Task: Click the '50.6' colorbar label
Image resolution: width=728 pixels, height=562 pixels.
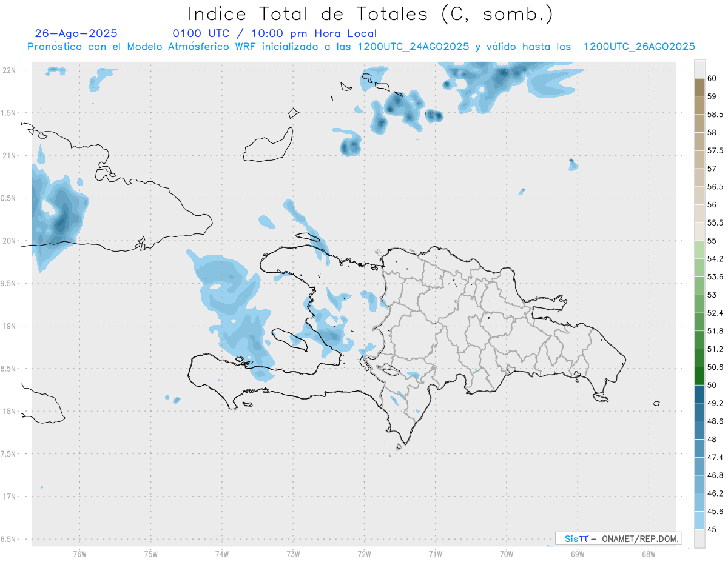Action: 715,367
